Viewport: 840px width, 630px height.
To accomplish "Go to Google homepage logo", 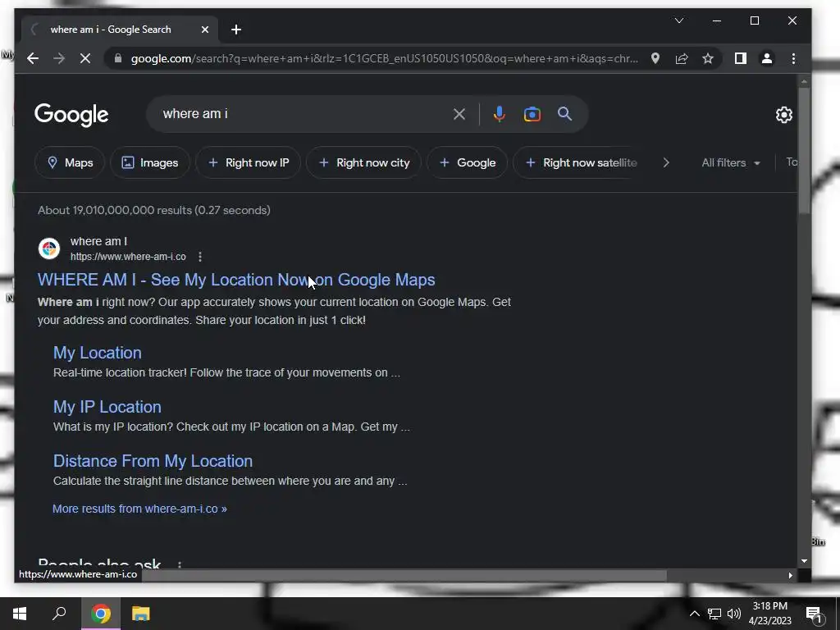I will click(x=71, y=115).
